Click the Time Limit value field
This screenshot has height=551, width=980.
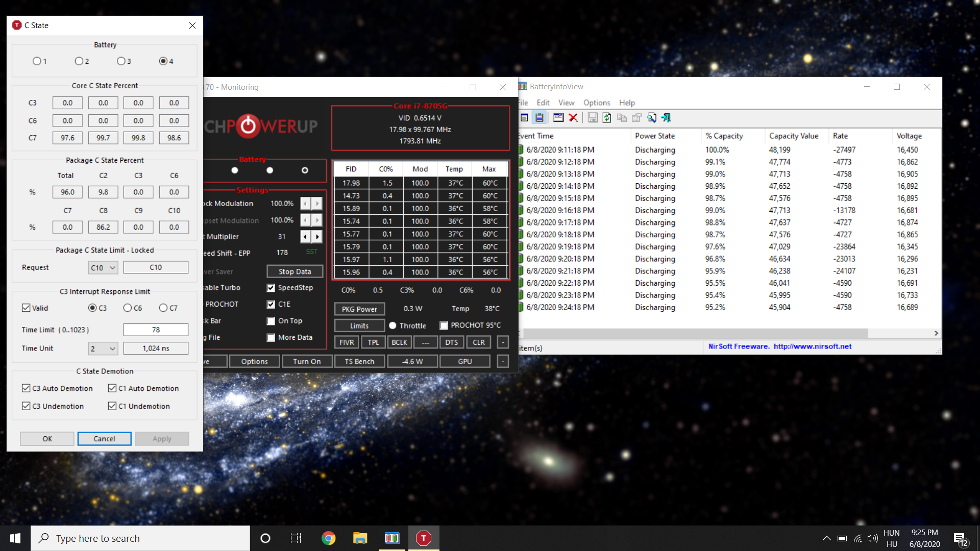coord(156,330)
